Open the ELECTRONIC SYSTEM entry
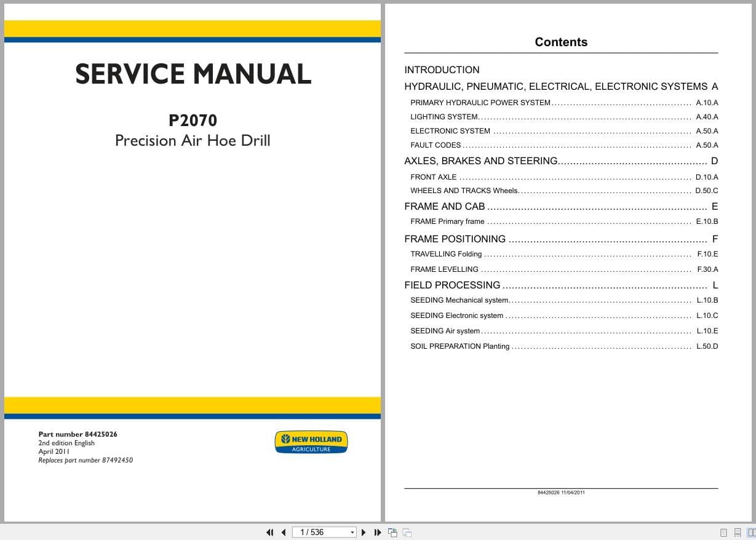756x540 pixels. pos(564,131)
